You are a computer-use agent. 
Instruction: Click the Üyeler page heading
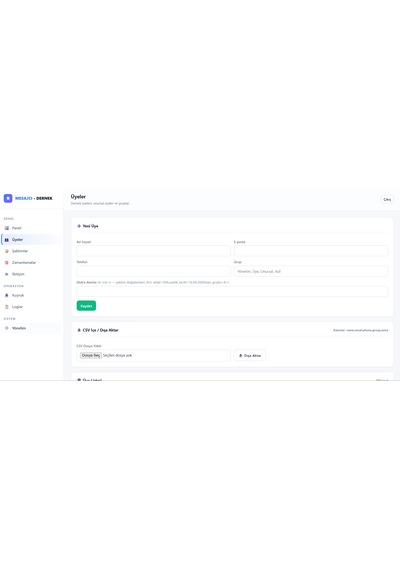78,197
